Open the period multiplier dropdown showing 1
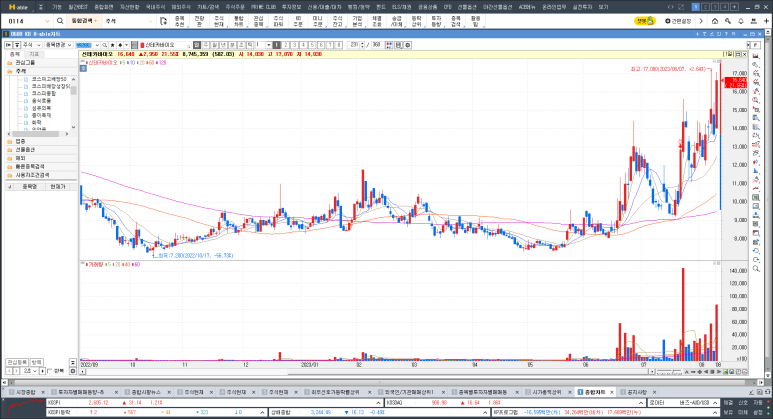Image resolution: width=773 pixels, height=419 pixels. point(269,45)
